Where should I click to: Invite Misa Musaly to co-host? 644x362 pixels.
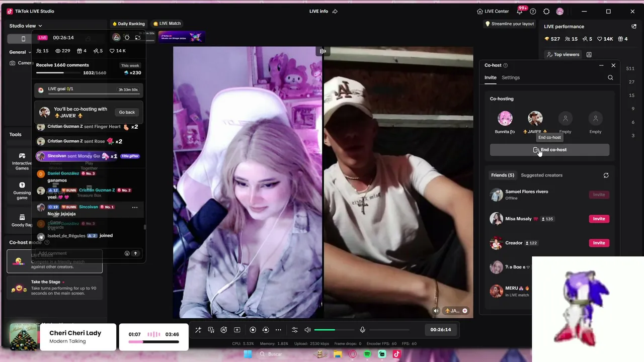point(599,219)
